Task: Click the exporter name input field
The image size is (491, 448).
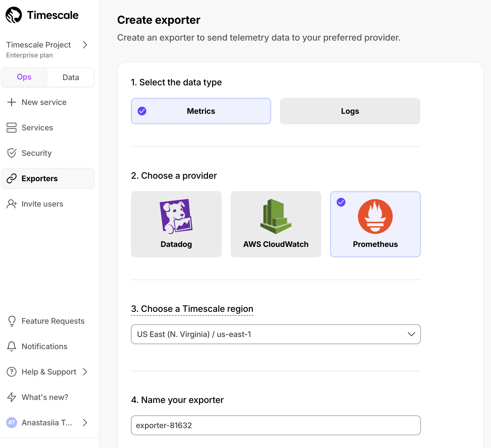Action: tap(276, 425)
